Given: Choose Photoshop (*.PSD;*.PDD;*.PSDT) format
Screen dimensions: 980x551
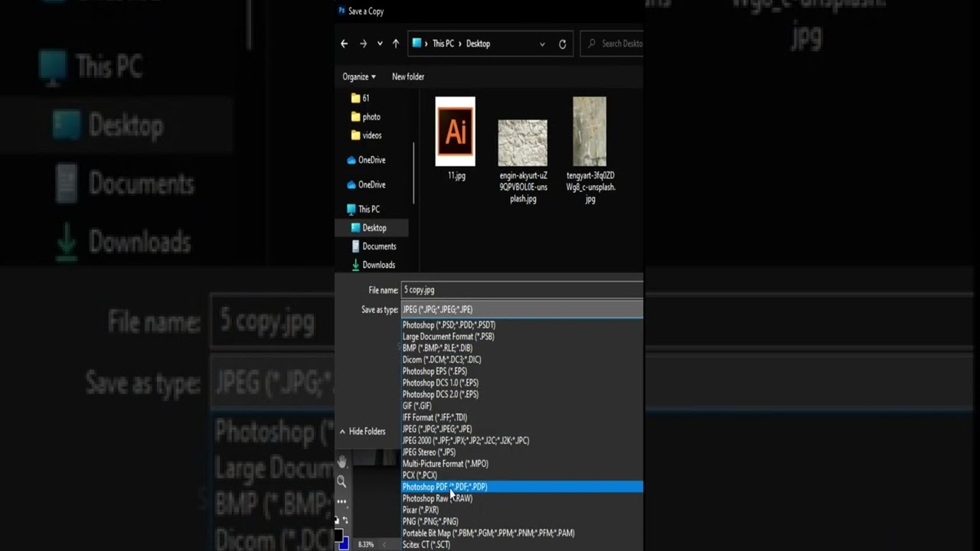Looking at the screenshot, I should 522,324.
